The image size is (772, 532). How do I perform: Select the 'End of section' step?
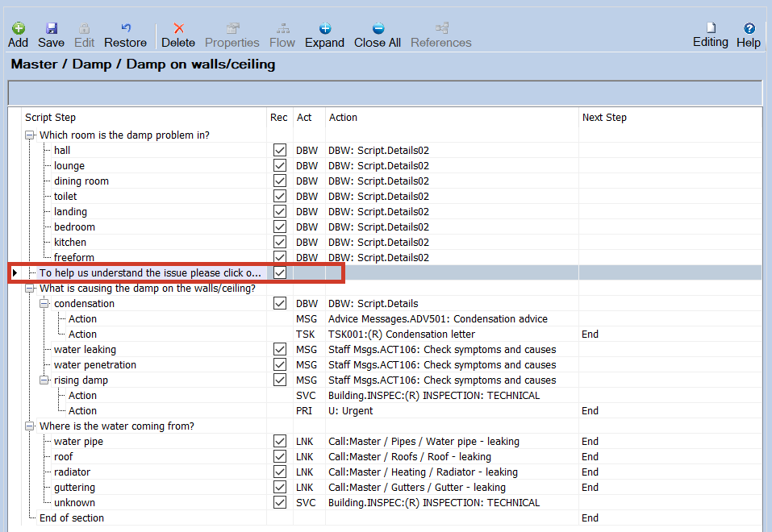pyautogui.click(x=72, y=518)
